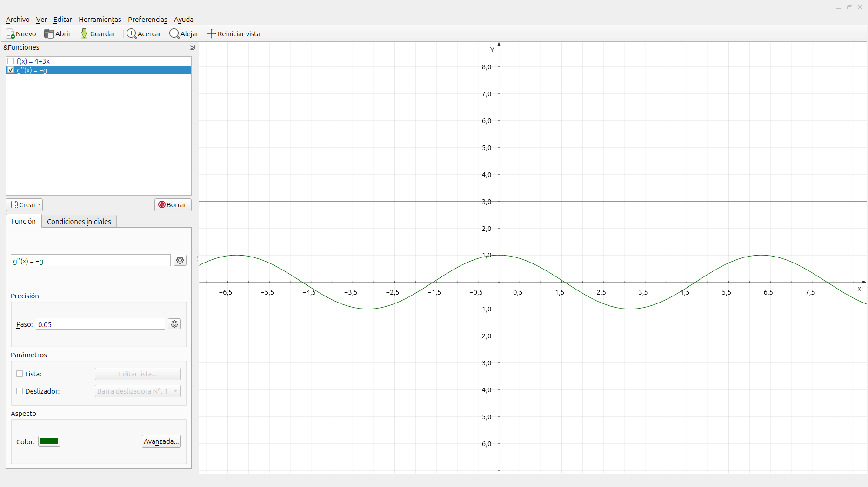Open a file with Abrir icon

pos(49,34)
